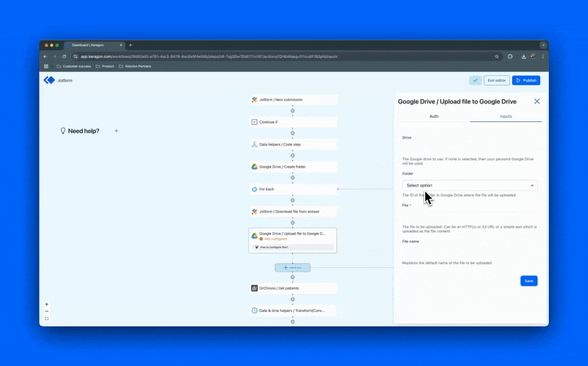Image resolution: width=588 pixels, height=366 pixels.
Task: Click the Continue if checkbox icon
Action: [254, 122]
